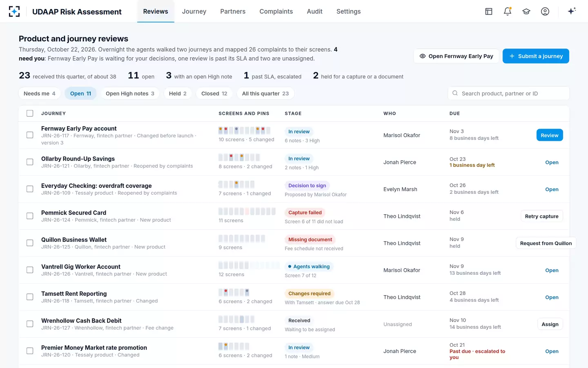Click Request from Quillon button

pyautogui.click(x=546, y=243)
